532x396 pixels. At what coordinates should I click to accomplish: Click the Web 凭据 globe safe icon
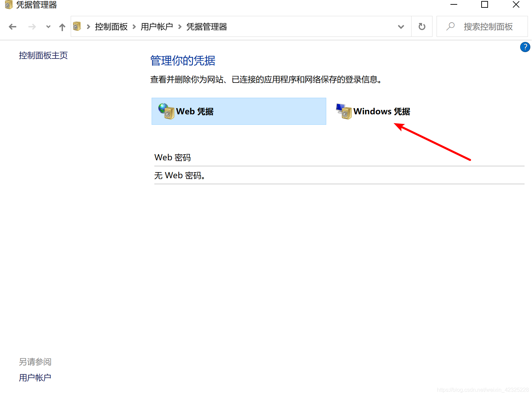(x=166, y=111)
